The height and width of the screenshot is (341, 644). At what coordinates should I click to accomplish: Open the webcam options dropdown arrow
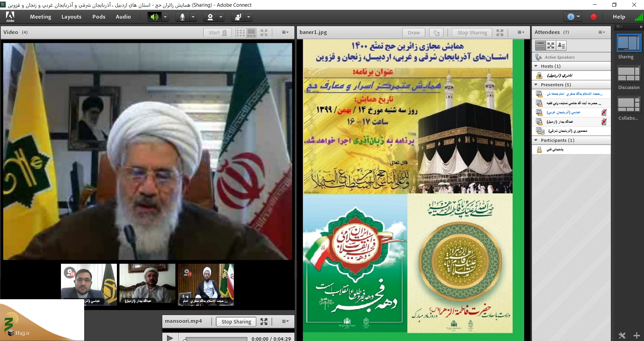point(221,17)
